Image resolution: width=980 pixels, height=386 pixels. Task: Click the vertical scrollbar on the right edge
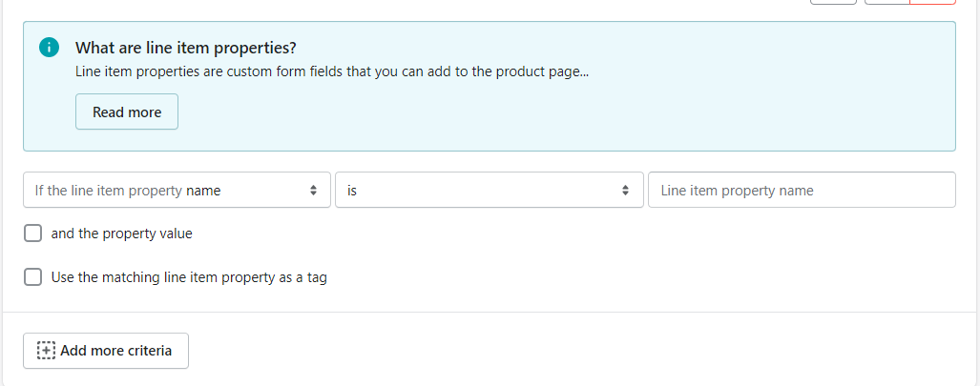tap(978, 193)
